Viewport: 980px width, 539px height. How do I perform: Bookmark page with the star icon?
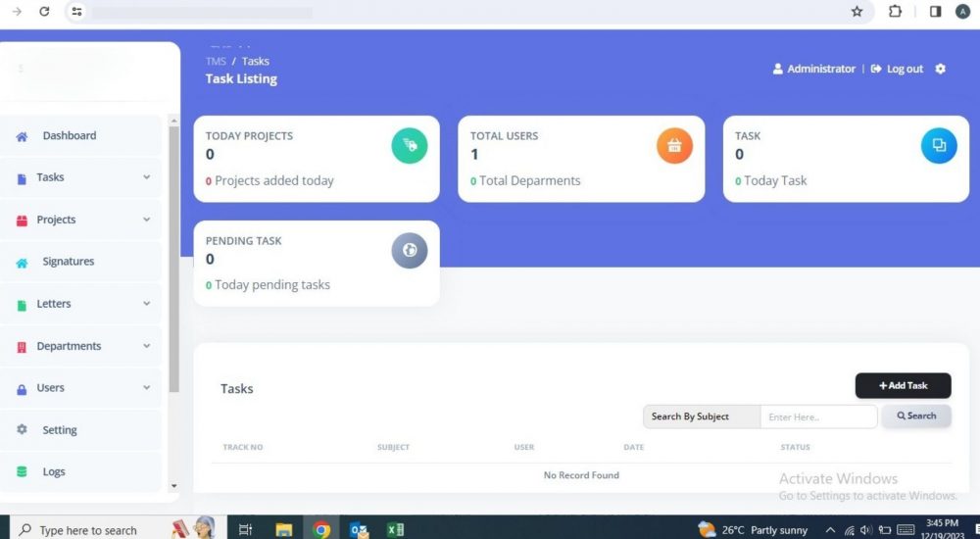(x=857, y=12)
